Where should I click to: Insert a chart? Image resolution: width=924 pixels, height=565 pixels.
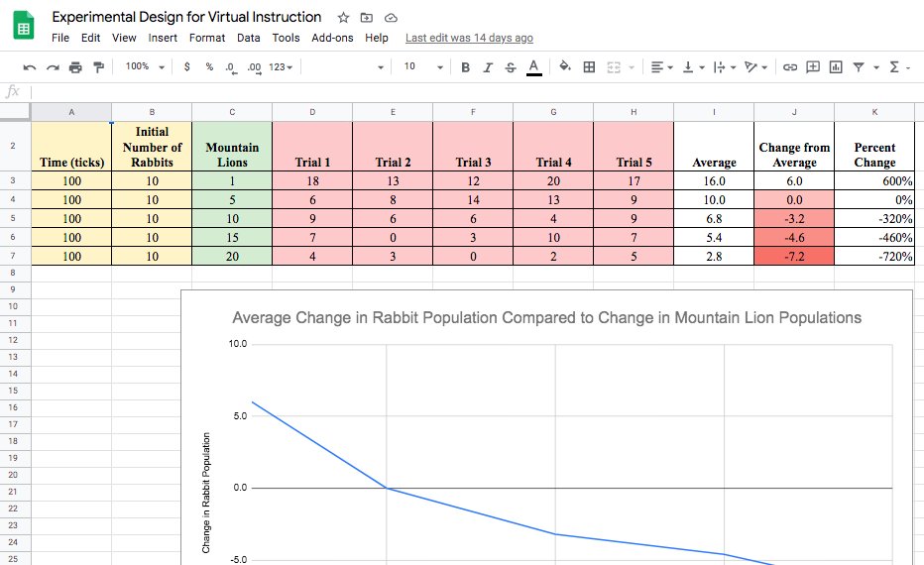pyautogui.click(x=836, y=67)
